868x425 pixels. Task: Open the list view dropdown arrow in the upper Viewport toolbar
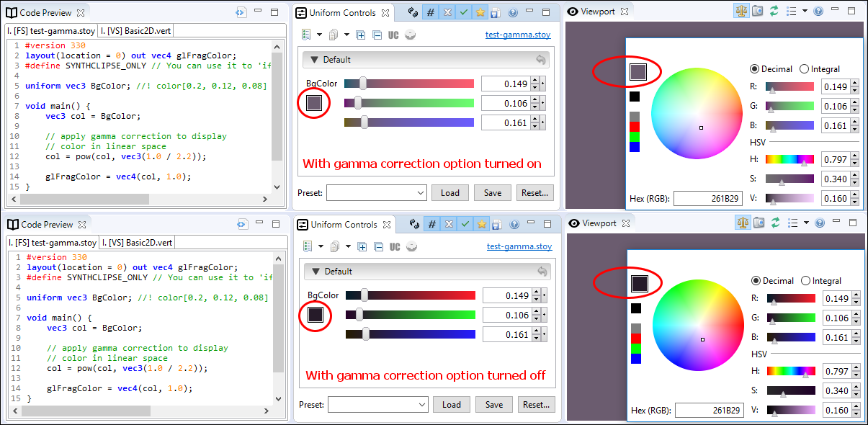pyautogui.click(x=806, y=12)
